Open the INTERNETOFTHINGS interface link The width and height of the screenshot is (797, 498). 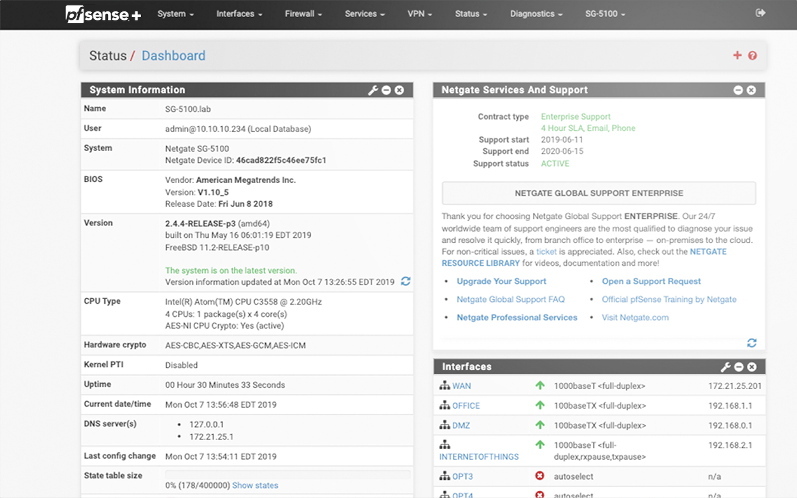point(479,457)
